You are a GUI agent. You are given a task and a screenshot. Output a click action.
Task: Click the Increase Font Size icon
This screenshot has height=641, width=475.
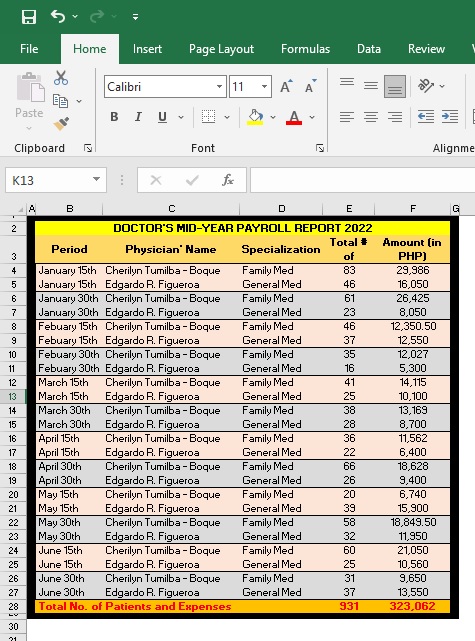pos(286,86)
